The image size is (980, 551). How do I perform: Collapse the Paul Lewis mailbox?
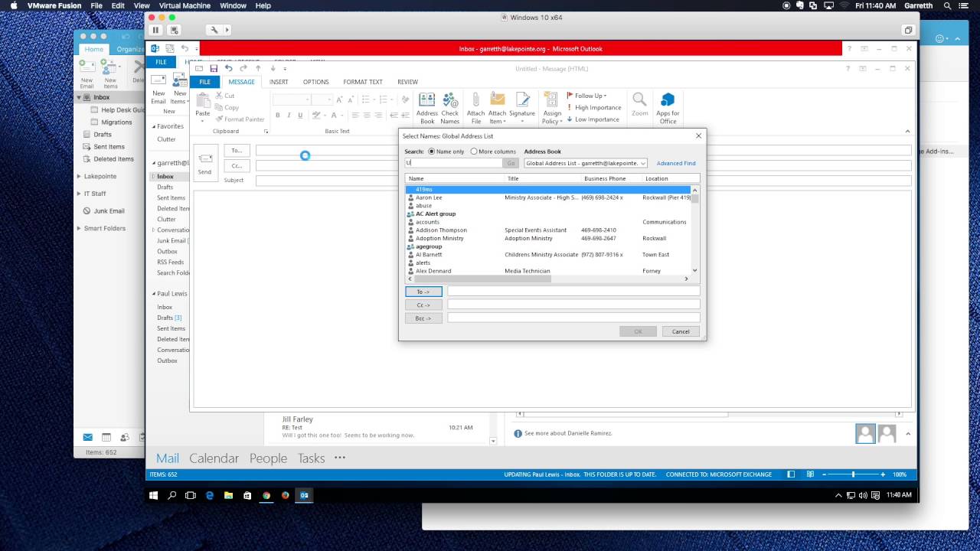pos(154,294)
